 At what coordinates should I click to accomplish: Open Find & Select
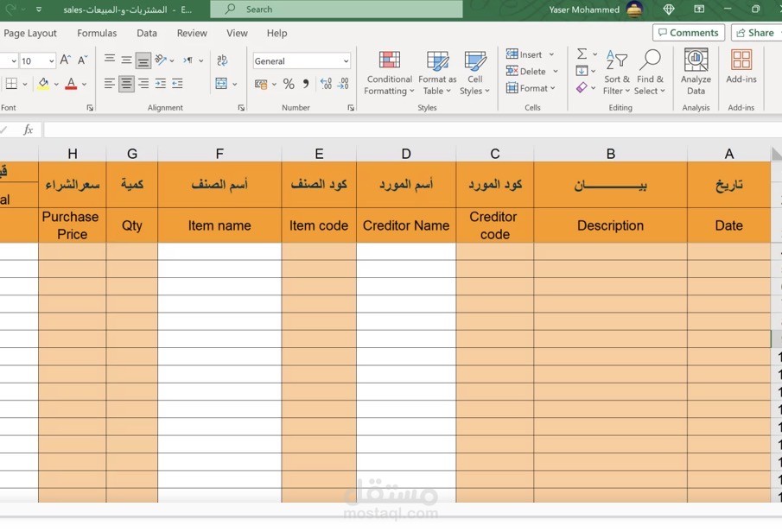[x=650, y=73]
